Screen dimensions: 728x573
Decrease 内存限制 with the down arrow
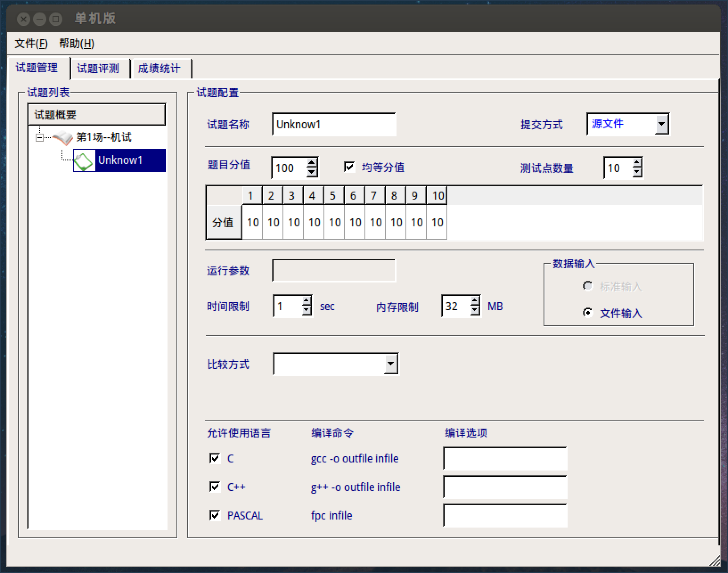475,311
